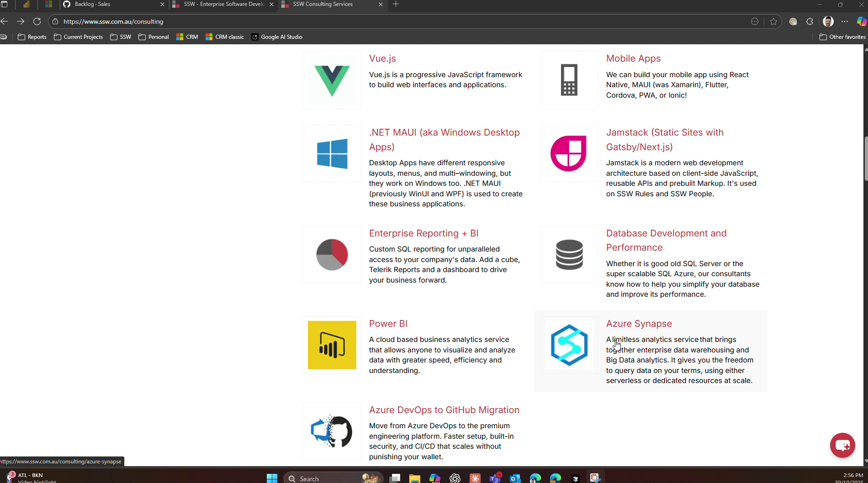Screen dimensions: 868x483
Task: Open the Power BI consulting link
Action: tap(388, 324)
